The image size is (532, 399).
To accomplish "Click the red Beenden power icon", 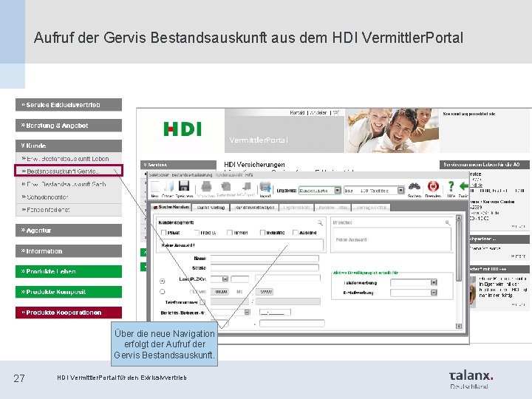I will point(433,186).
